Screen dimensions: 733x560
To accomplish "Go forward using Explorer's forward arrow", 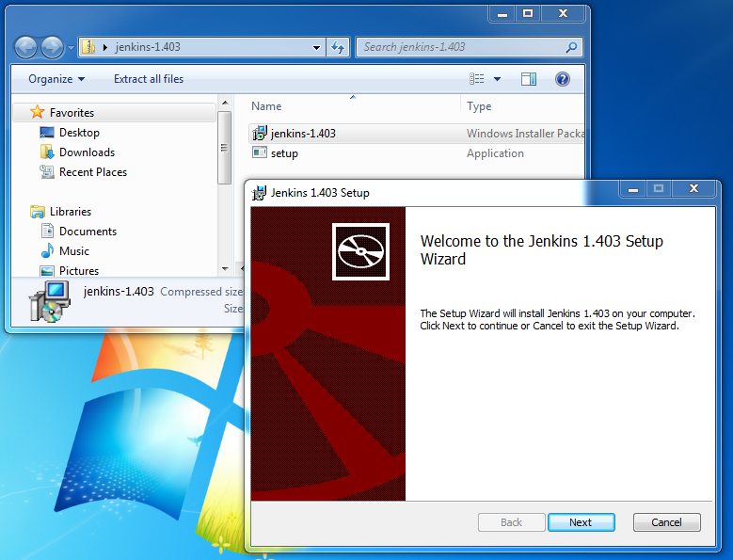I will pyautogui.click(x=52, y=47).
